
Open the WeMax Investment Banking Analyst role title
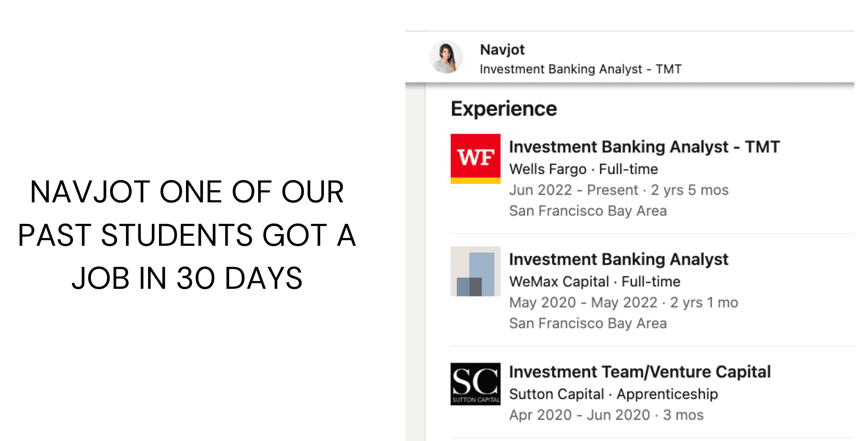click(x=619, y=259)
